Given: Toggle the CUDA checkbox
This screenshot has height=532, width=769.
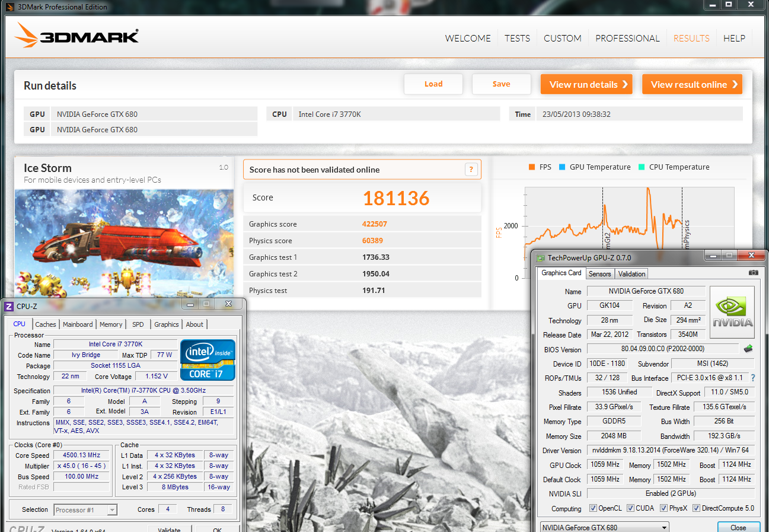Looking at the screenshot, I should (630, 508).
